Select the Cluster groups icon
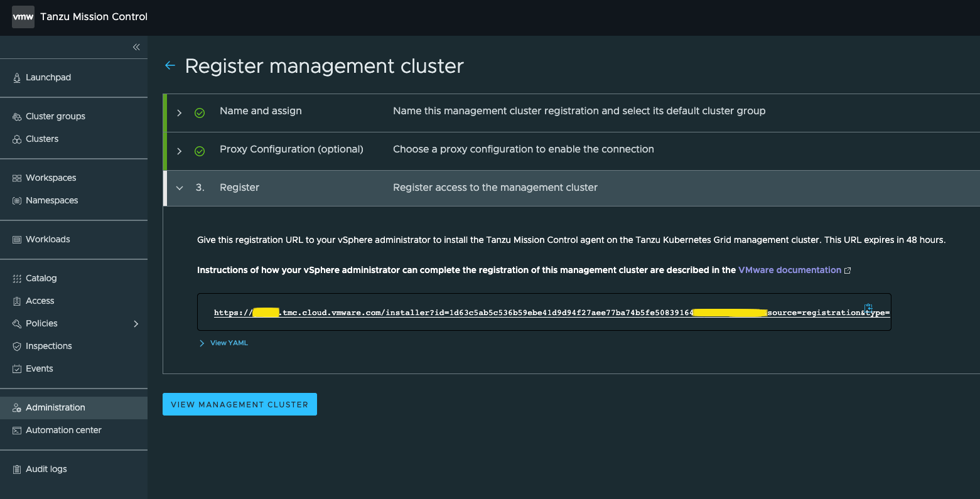This screenshot has height=499, width=980. [16, 115]
